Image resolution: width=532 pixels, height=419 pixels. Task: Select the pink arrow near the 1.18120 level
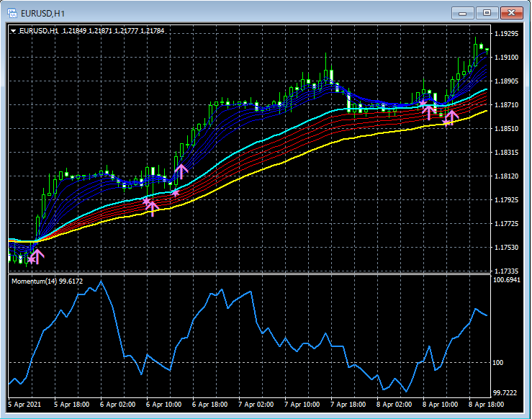pyautogui.click(x=181, y=171)
